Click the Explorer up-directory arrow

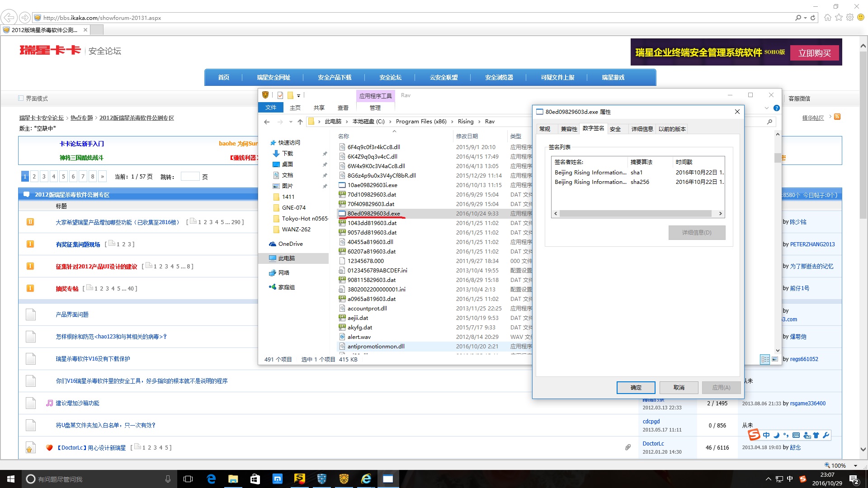tap(300, 122)
